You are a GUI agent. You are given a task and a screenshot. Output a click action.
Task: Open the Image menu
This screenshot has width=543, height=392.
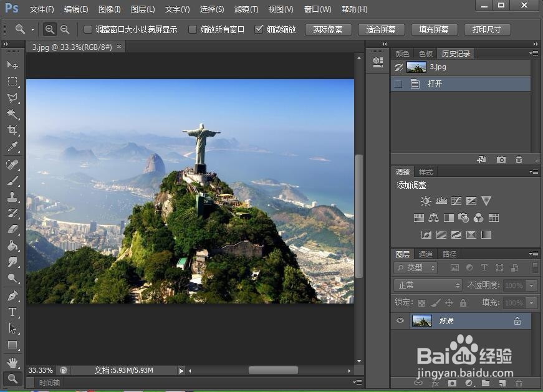point(110,9)
